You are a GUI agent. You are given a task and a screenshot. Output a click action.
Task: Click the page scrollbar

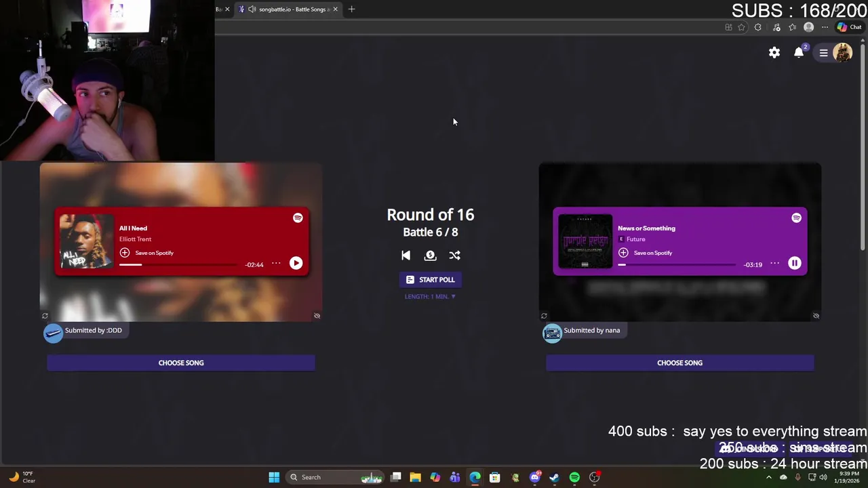[x=863, y=146]
